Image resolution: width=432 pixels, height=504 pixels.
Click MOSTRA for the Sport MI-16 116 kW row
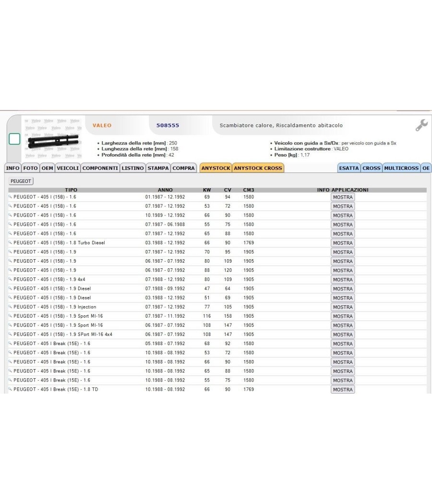(343, 316)
